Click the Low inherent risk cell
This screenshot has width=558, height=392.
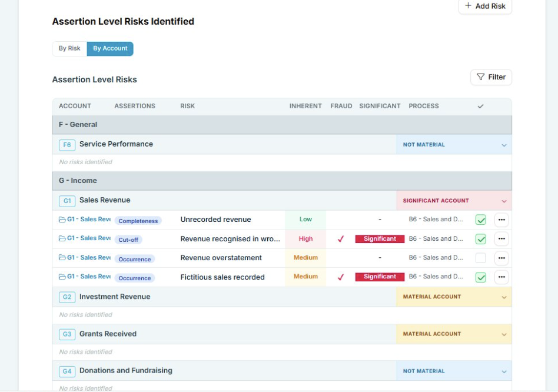coord(305,220)
